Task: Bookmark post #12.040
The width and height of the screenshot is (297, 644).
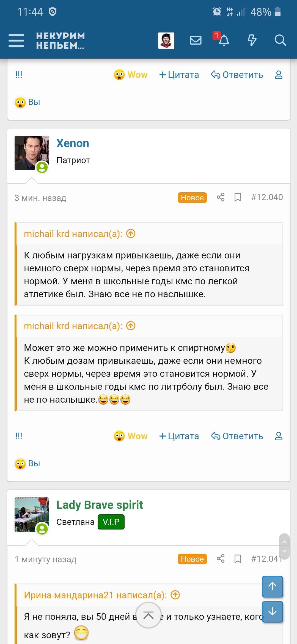Action: click(x=238, y=197)
